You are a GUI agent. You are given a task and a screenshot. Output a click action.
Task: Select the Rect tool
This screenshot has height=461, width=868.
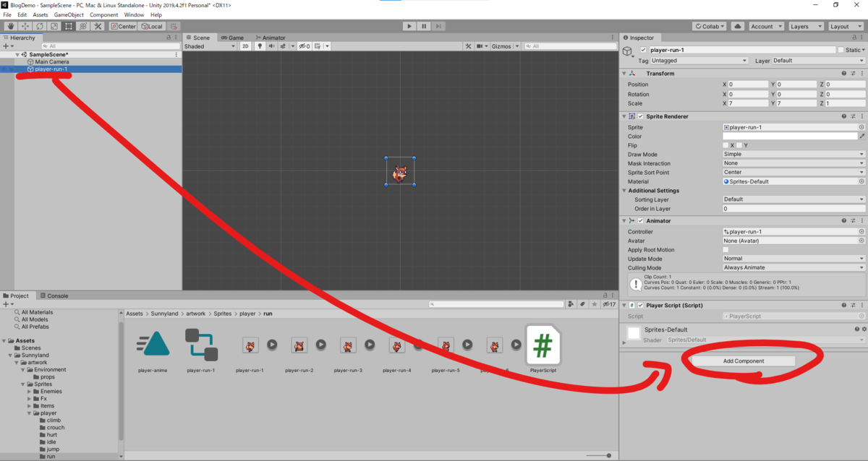(x=68, y=26)
